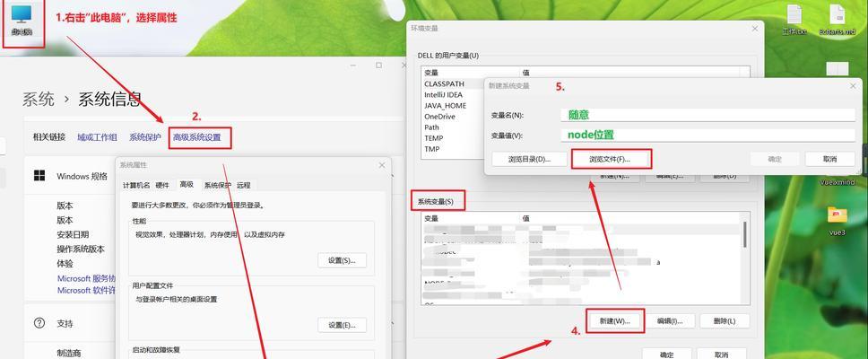
Task: Click 删除(L) under system variables
Action: (725, 320)
